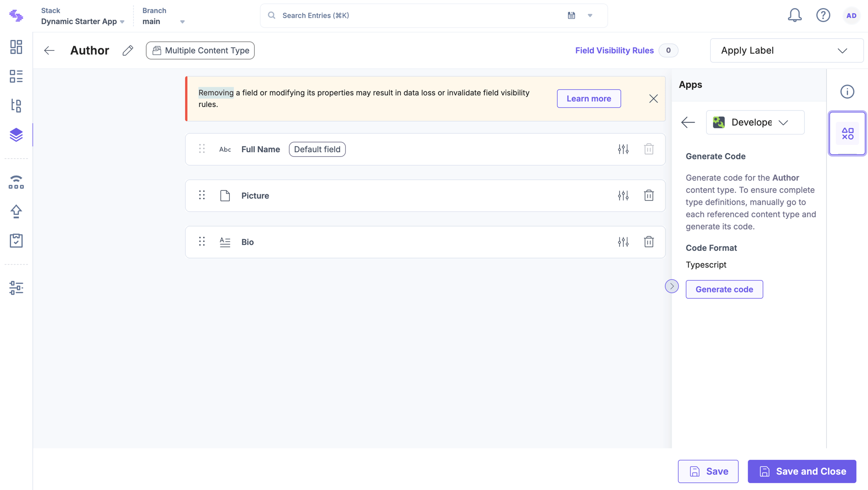The width and height of the screenshot is (868, 490).
Task: Open the Contentstack logo home
Action: (16, 16)
